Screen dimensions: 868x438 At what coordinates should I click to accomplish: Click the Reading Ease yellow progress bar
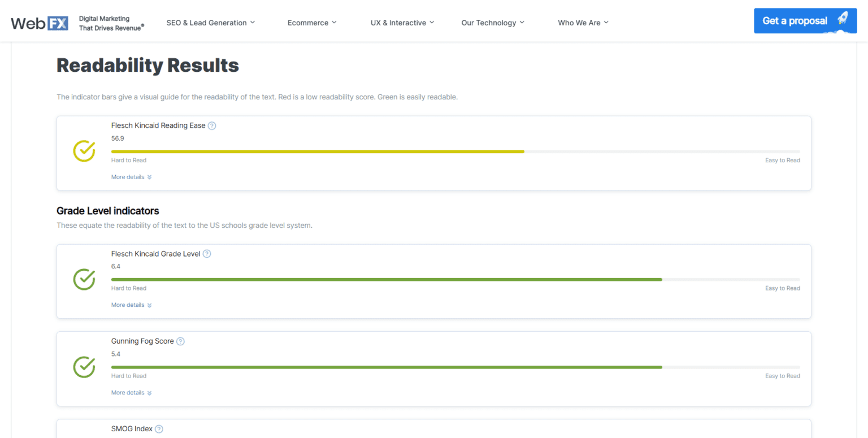(x=318, y=151)
